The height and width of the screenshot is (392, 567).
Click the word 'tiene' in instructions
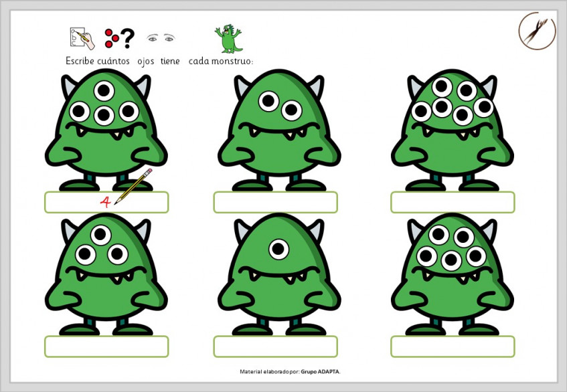pyautogui.click(x=170, y=61)
